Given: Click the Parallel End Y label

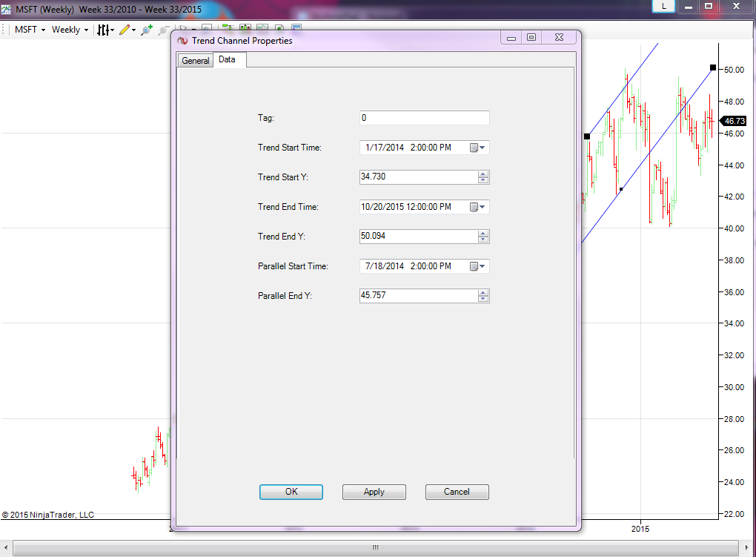Looking at the screenshot, I should pyautogui.click(x=285, y=296).
